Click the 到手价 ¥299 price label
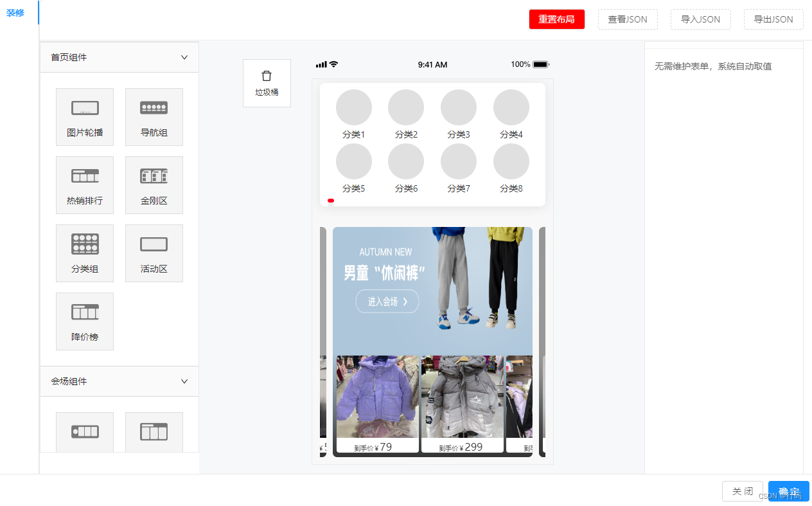 tap(461, 447)
